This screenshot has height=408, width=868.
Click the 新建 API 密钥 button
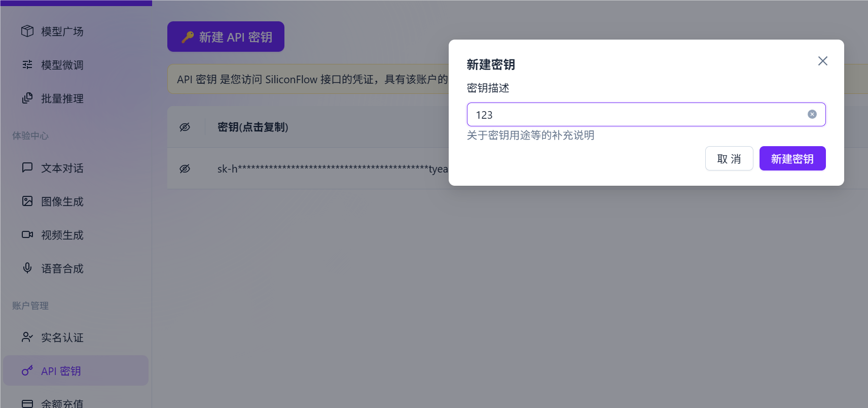pyautogui.click(x=226, y=37)
